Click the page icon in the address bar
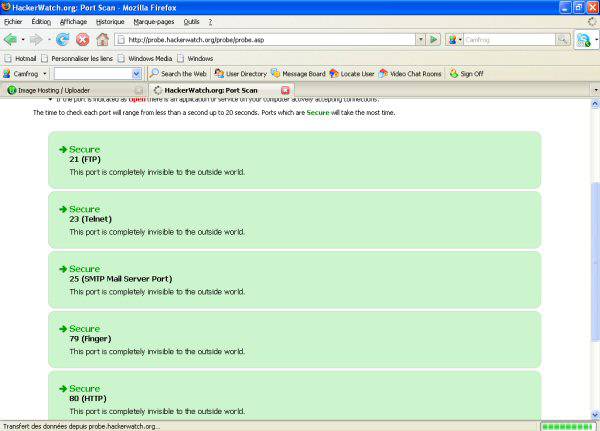This screenshot has width=600, height=431. tap(121, 40)
